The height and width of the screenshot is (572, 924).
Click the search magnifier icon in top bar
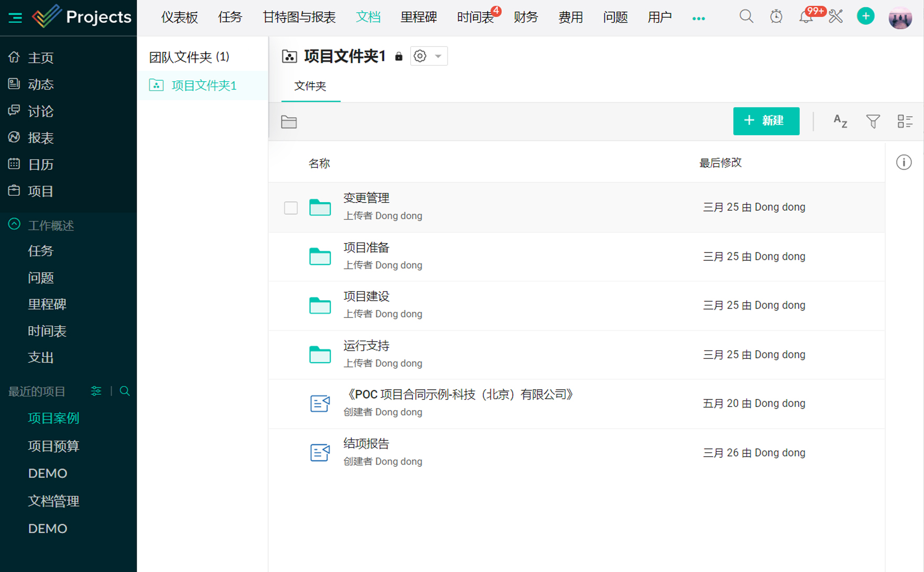coord(746,17)
